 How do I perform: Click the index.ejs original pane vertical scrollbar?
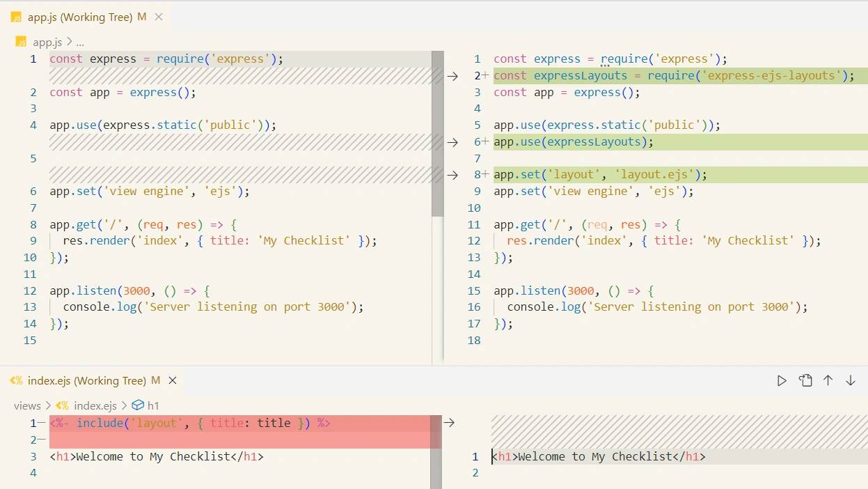(x=436, y=452)
